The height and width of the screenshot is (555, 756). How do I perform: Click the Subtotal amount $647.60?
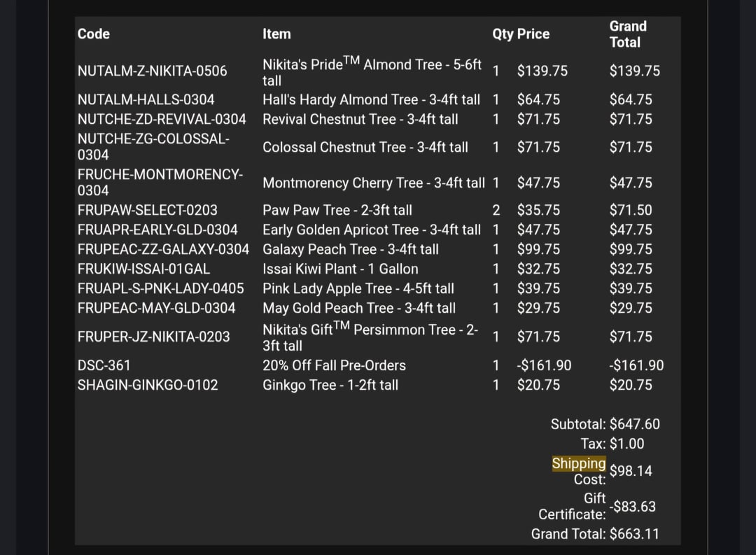coord(634,424)
